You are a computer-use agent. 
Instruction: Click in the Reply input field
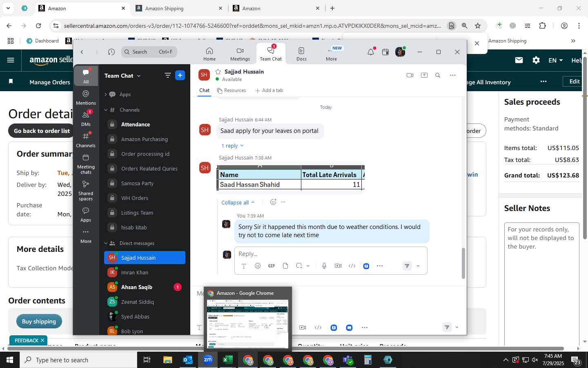pyautogui.click(x=331, y=254)
